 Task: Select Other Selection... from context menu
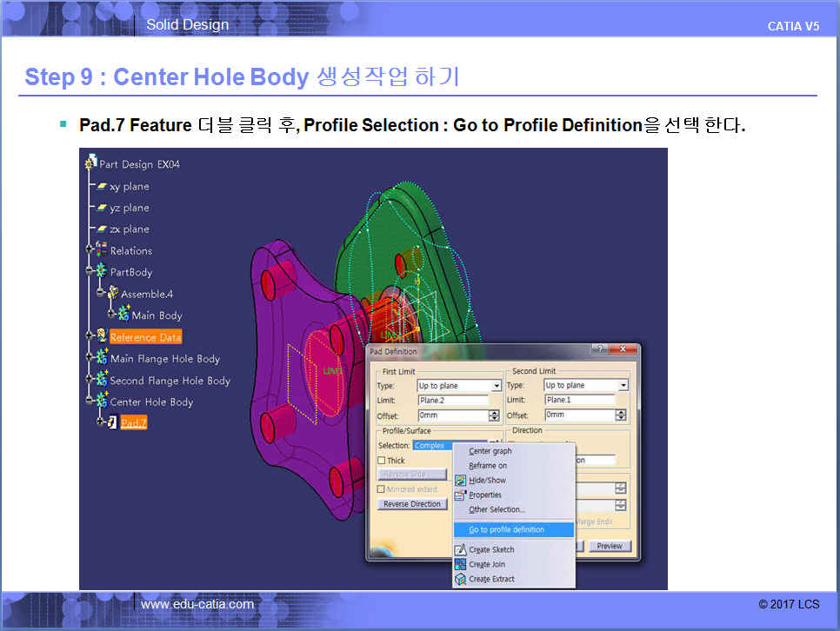497,509
